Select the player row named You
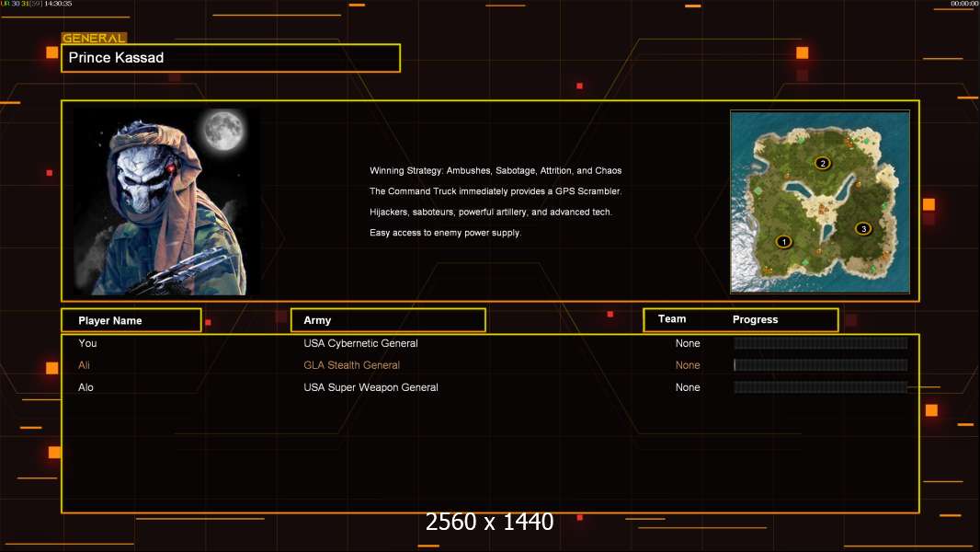980x552 pixels. click(490, 343)
